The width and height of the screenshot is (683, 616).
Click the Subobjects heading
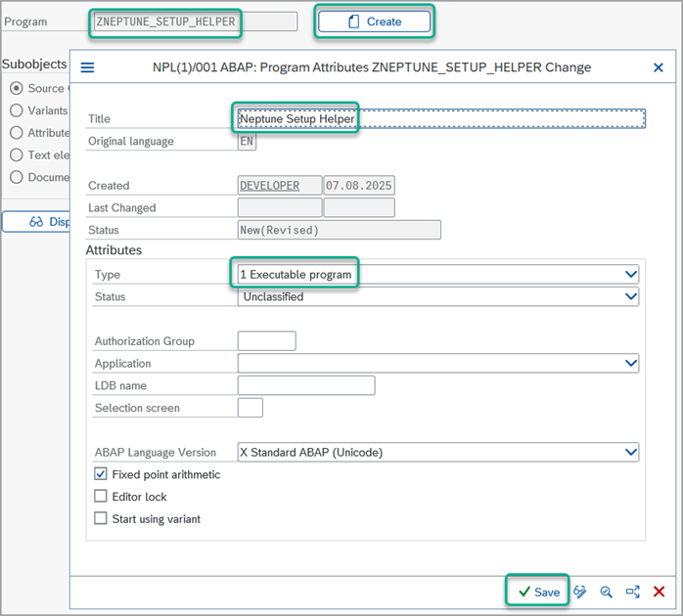point(34,64)
